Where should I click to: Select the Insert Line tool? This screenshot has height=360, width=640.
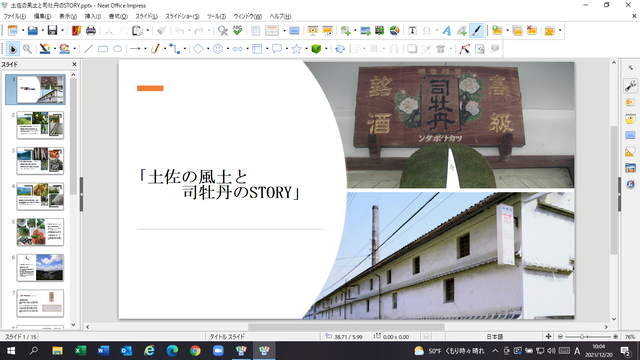(x=88, y=49)
